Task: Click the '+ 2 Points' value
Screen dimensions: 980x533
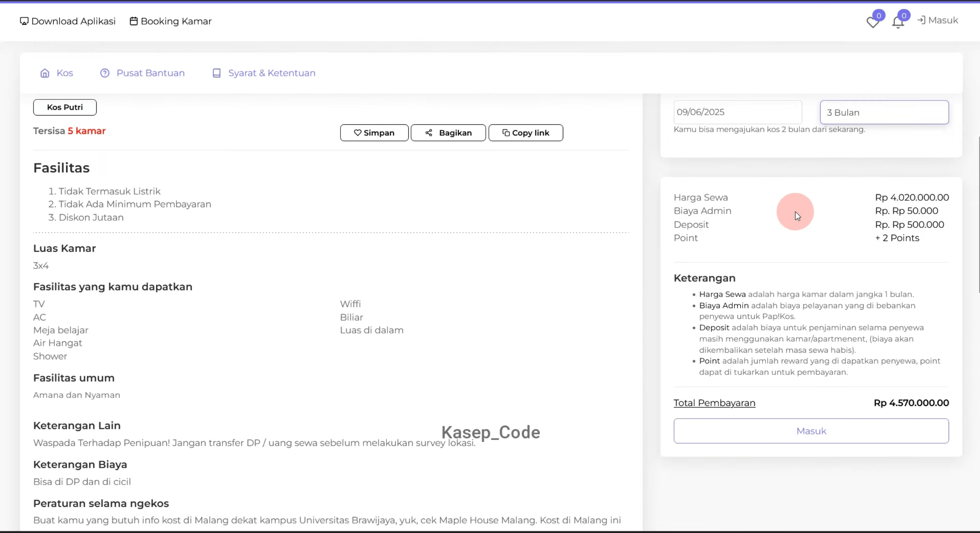Action: pyautogui.click(x=897, y=238)
